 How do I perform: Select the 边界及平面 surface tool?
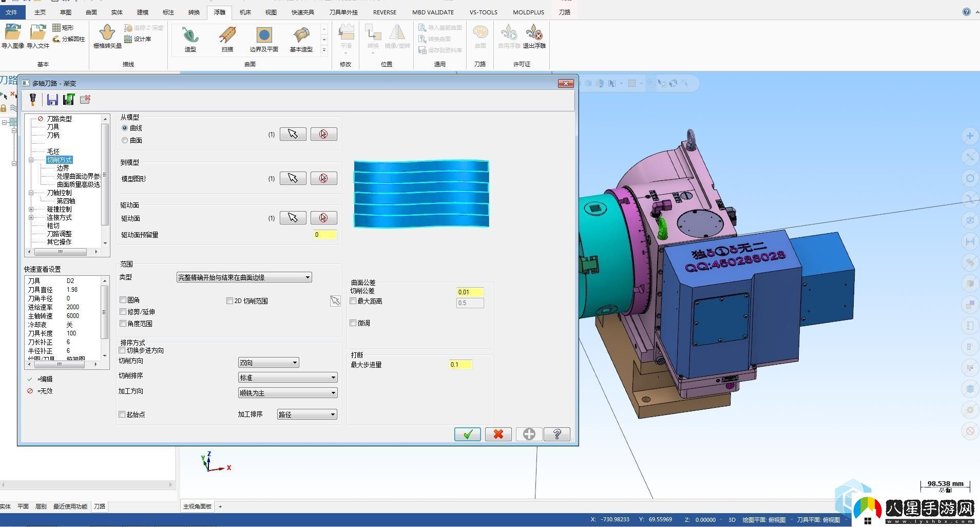(264, 40)
